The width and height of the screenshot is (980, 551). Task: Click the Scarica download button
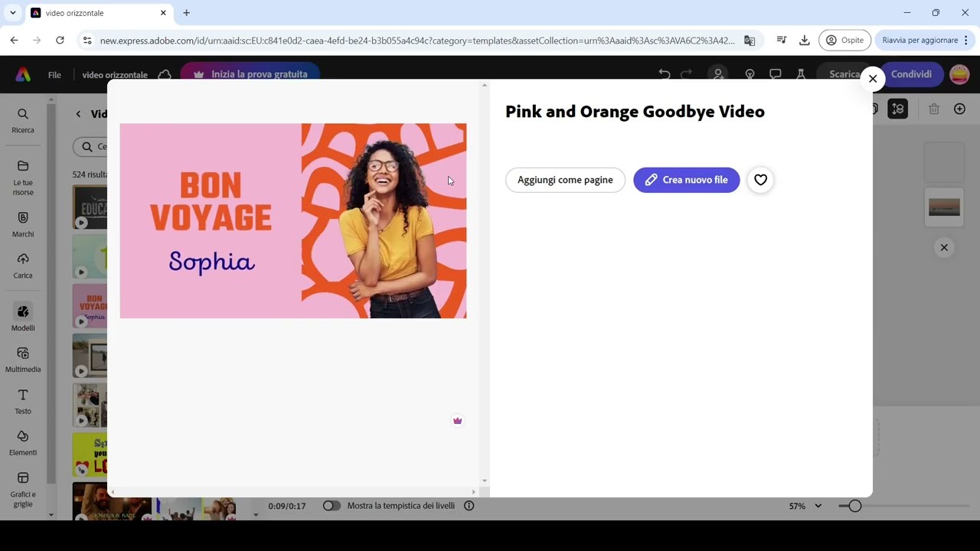(x=844, y=74)
